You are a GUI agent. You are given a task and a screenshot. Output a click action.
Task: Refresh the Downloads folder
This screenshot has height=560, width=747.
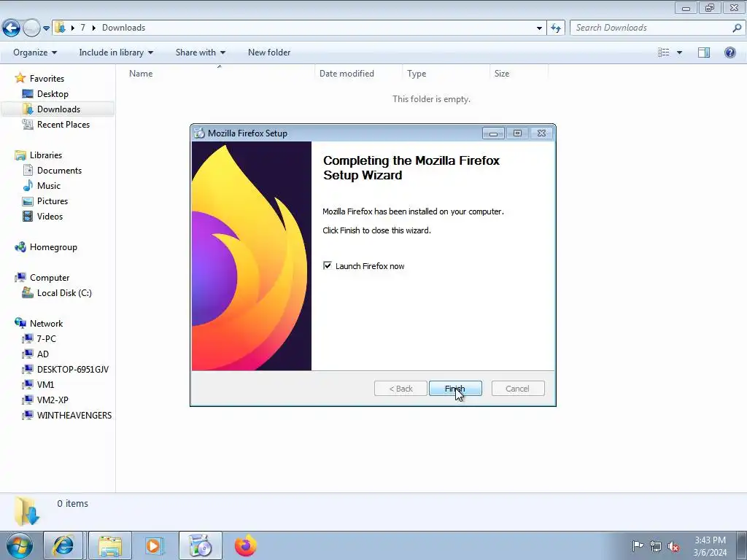555,28
